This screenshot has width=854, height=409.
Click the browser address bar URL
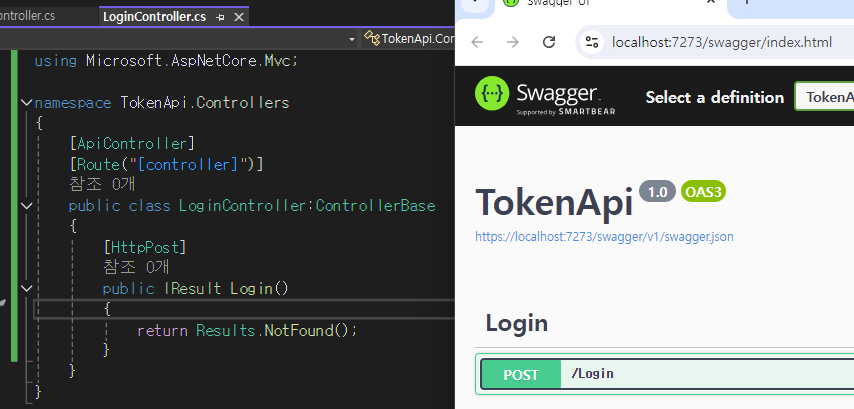tap(722, 42)
